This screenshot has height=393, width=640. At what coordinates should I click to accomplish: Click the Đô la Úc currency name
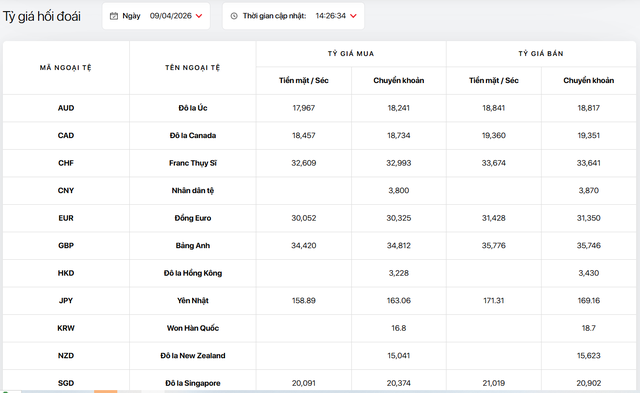coord(193,108)
